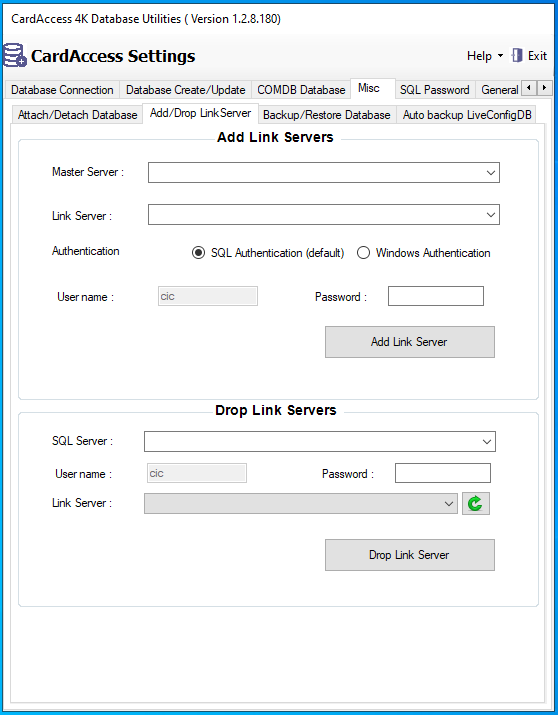Screen dimensions: 558x715
Task: Switch to the Attach/Detach Database tab
Action: tap(78, 115)
